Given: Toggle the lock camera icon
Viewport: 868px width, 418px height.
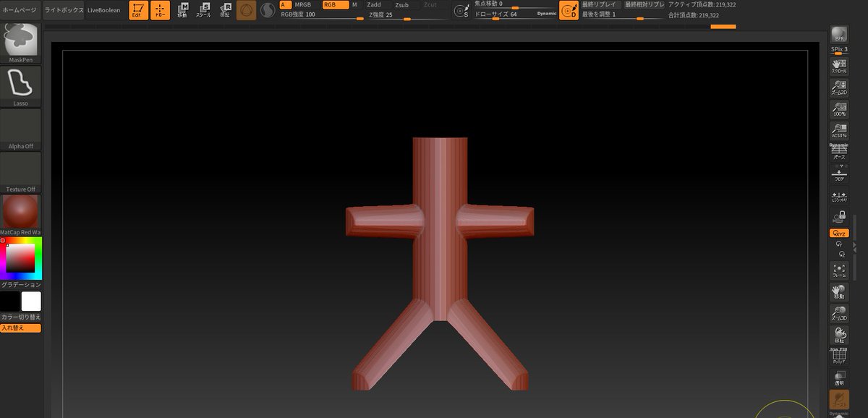Looking at the screenshot, I should (839, 216).
